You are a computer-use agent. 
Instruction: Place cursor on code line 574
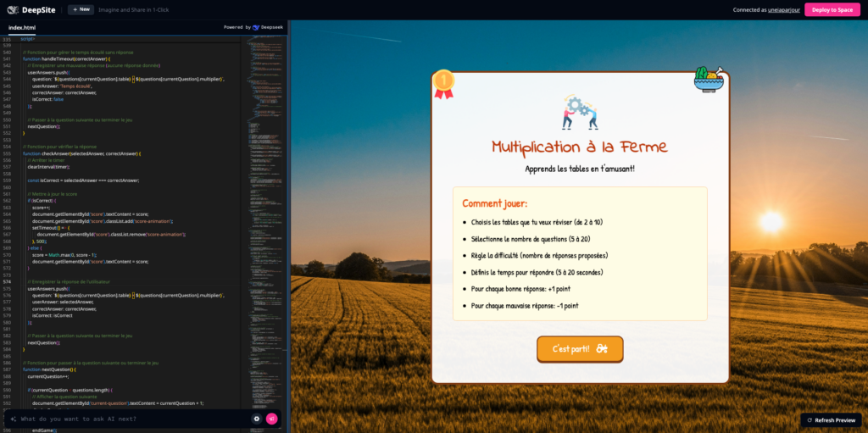[x=127, y=281]
